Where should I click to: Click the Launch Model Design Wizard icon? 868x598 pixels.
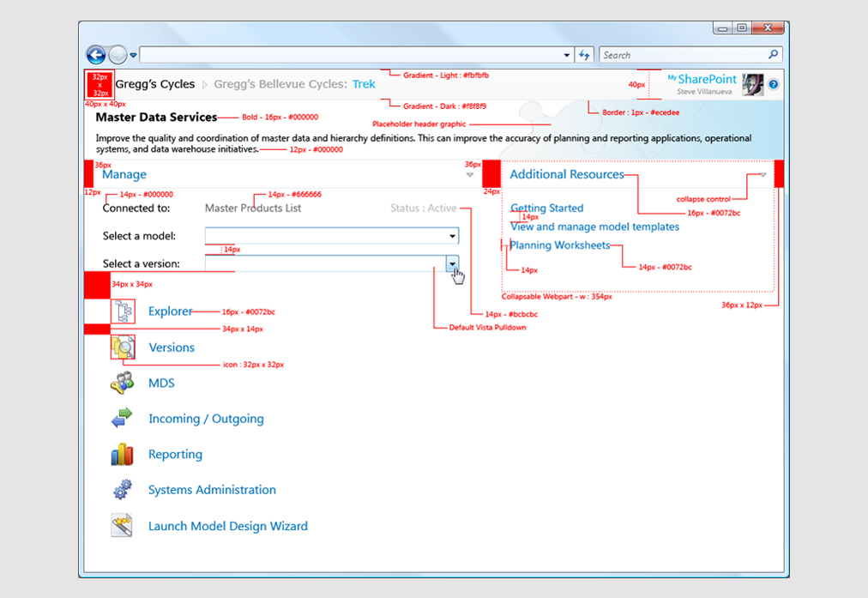point(123,526)
